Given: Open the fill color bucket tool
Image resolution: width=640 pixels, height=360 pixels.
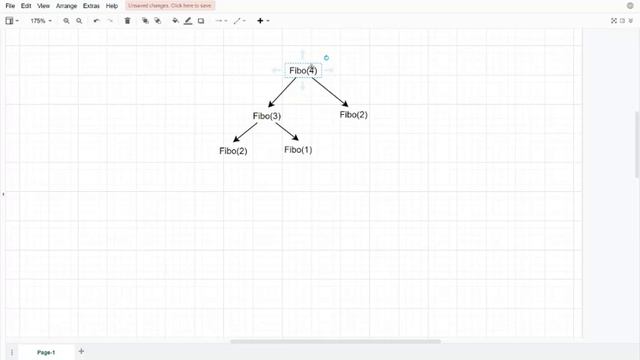Looking at the screenshot, I should pos(176,21).
